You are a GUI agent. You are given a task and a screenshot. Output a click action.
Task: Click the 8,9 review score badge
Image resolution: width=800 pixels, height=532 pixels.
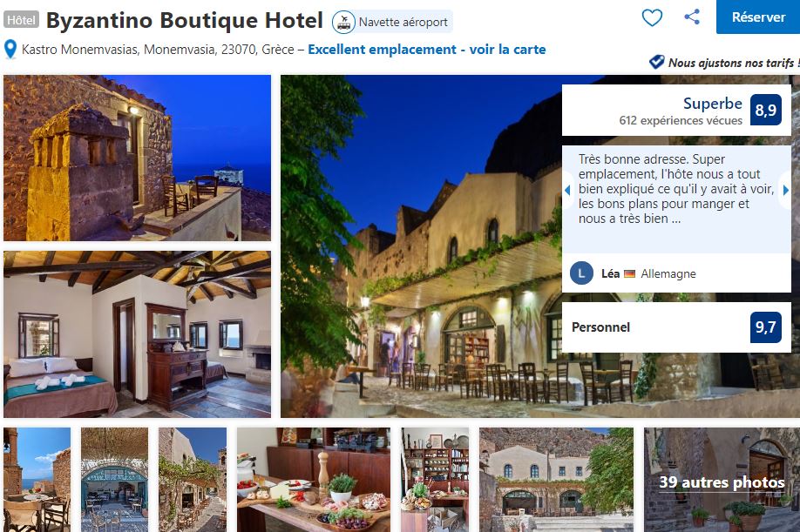tap(766, 110)
